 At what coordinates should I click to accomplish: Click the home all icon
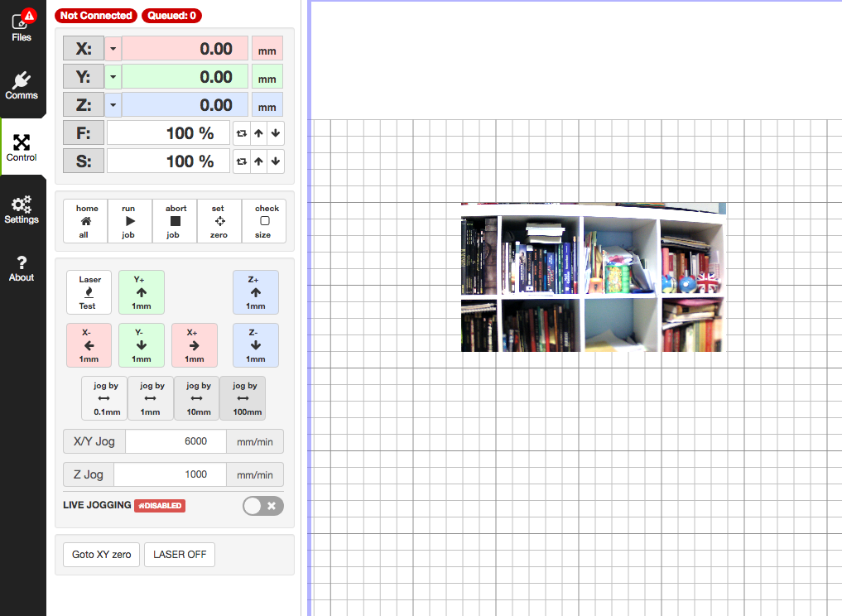pos(85,220)
